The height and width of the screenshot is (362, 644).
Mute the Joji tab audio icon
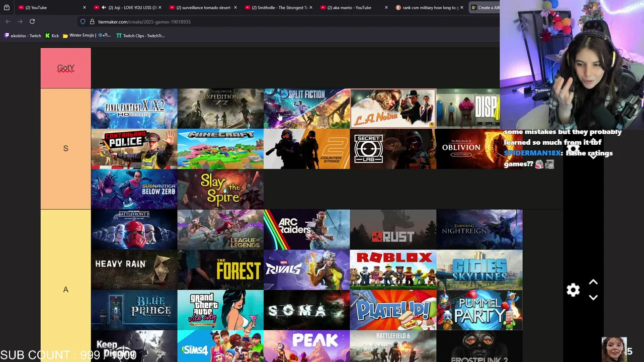click(104, 8)
